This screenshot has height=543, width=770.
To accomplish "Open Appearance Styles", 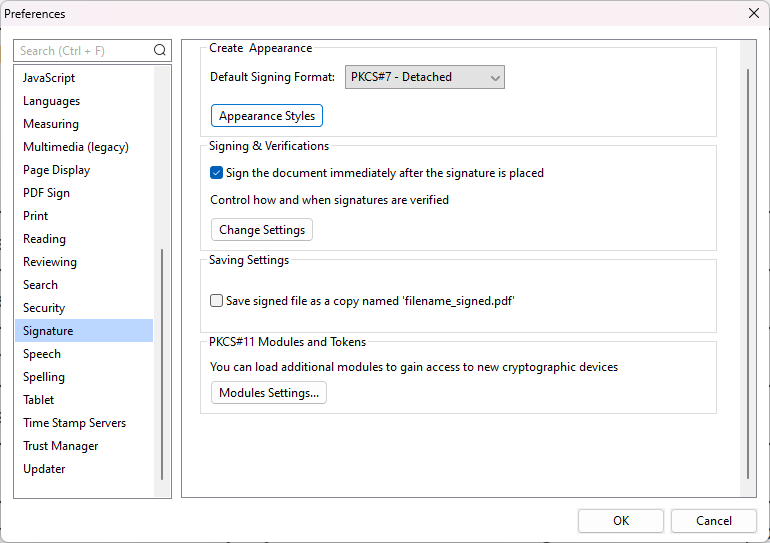I will click(x=267, y=116).
